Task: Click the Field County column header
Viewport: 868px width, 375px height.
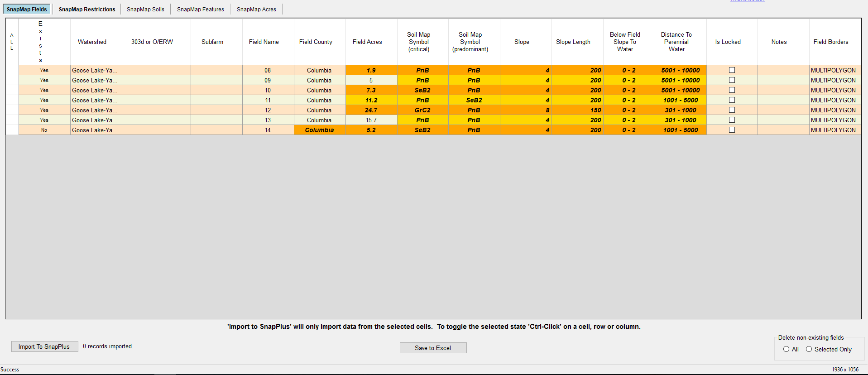Action: pos(320,42)
